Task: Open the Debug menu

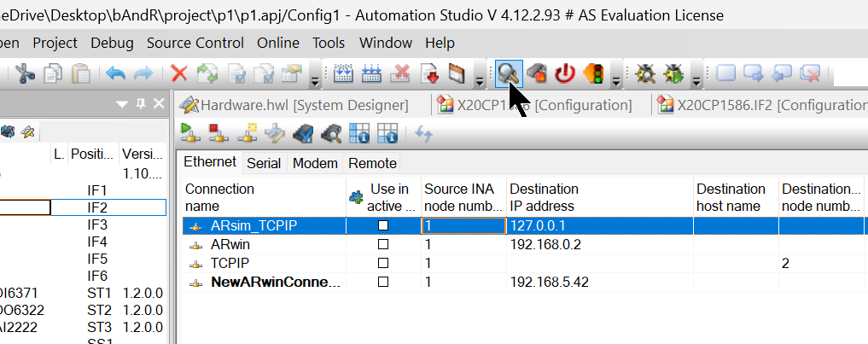Action: coord(113,43)
